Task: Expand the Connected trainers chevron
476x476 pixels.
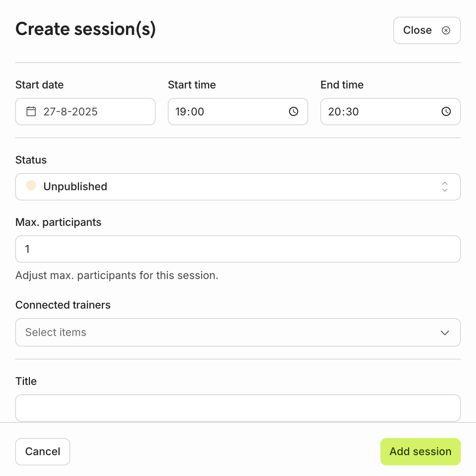Action: pos(445,333)
